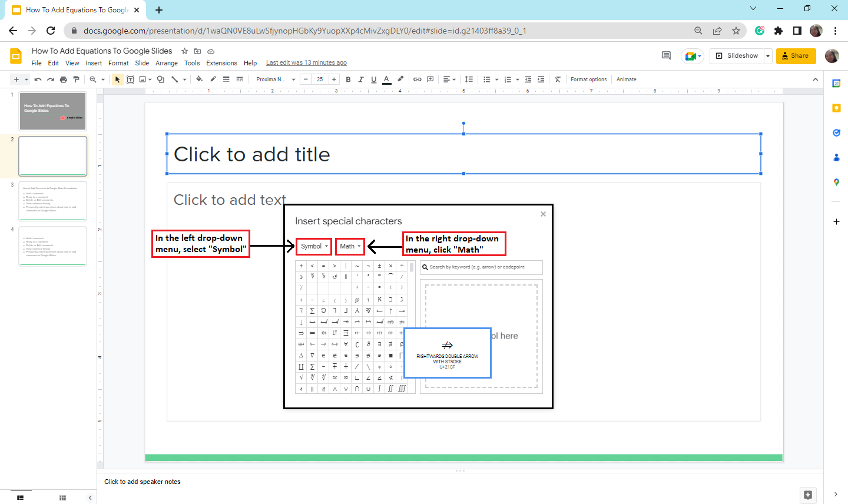
Task: Select slide 3 thumbnail in filmstrip
Action: click(x=52, y=201)
